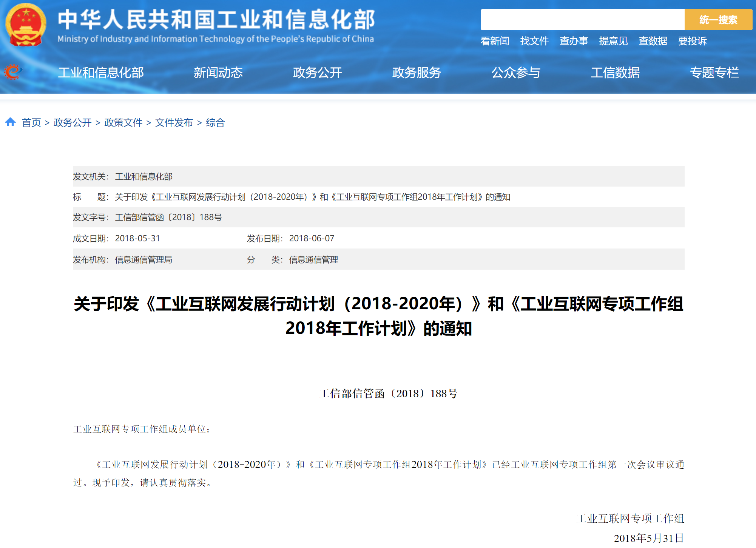Click the English ministry name subtitle
This screenshot has width=756, height=548.
click(216, 39)
